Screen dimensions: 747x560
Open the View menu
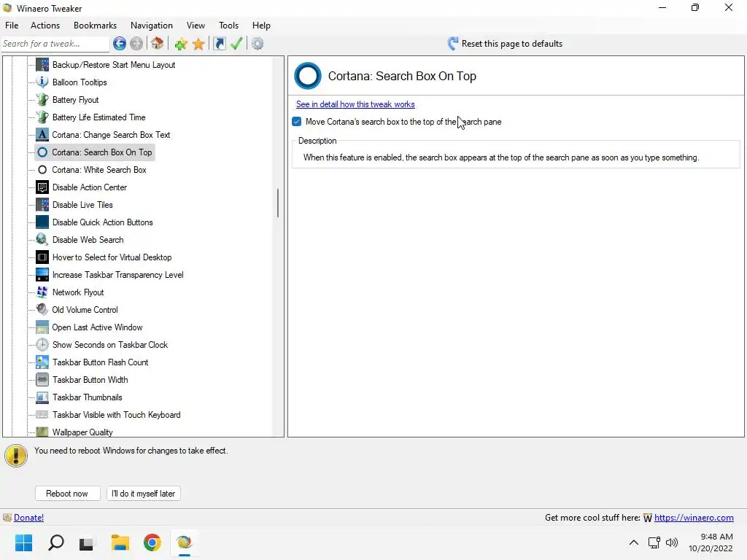[196, 26]
